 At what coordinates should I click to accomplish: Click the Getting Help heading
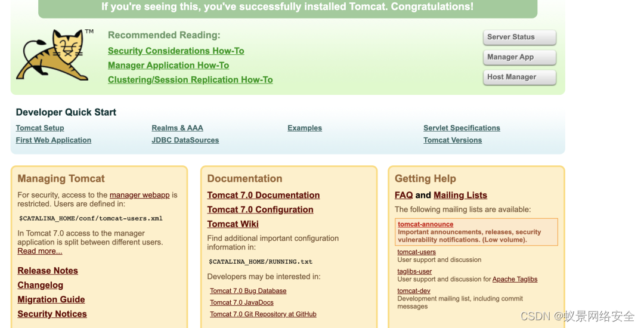pos(425,178)
